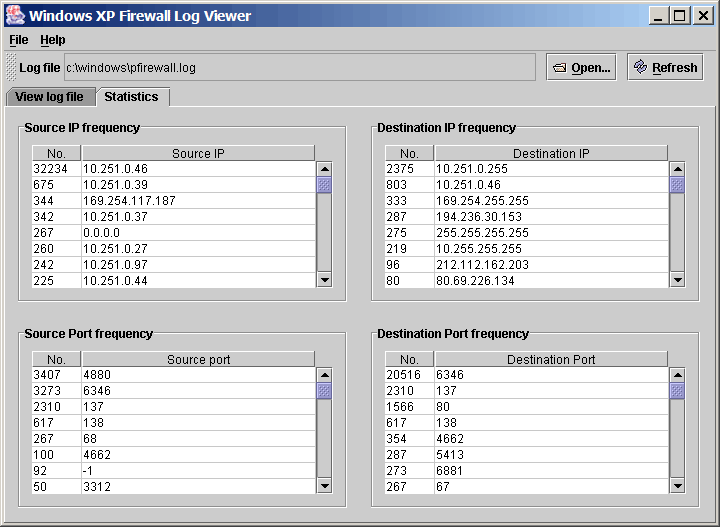Select source IP 0.0.0.0 row
Image resolution: width=720 pixels, height=527 pixels.
click(174, 233)
